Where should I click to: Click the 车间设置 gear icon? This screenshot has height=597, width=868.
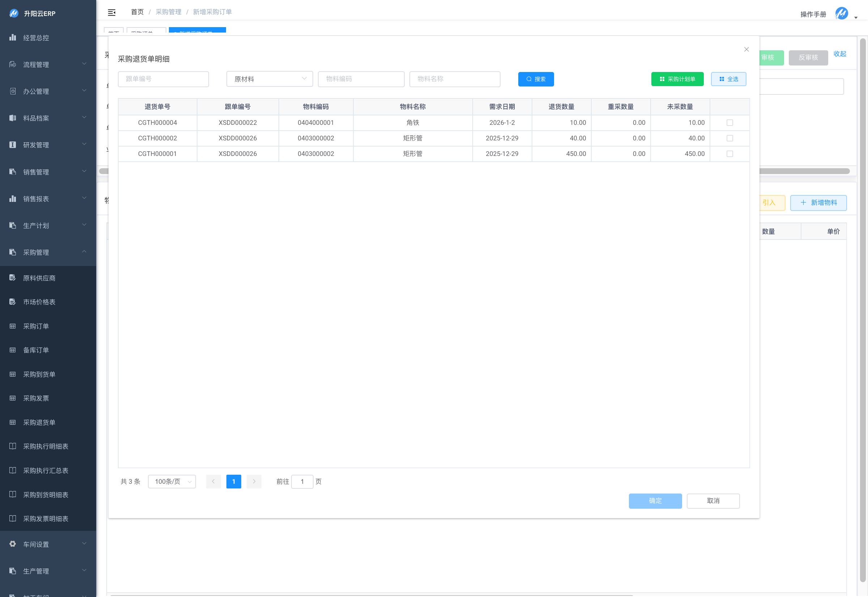coord(13,544)
